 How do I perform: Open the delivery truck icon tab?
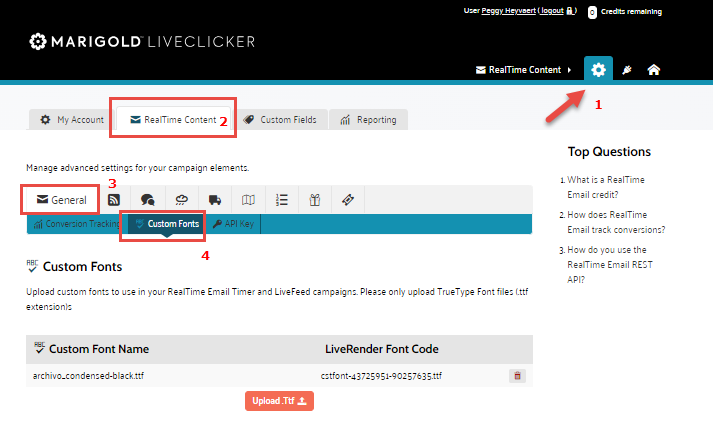[215, 199]
